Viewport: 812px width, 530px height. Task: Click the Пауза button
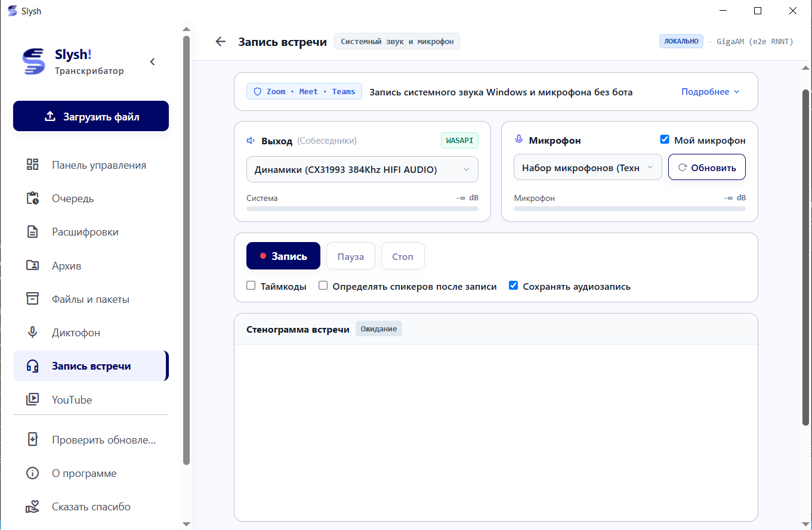point(351,256)
